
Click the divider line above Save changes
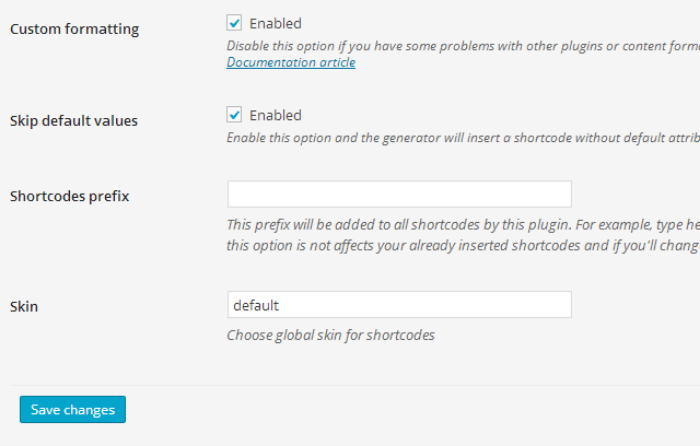pos(355,385)
